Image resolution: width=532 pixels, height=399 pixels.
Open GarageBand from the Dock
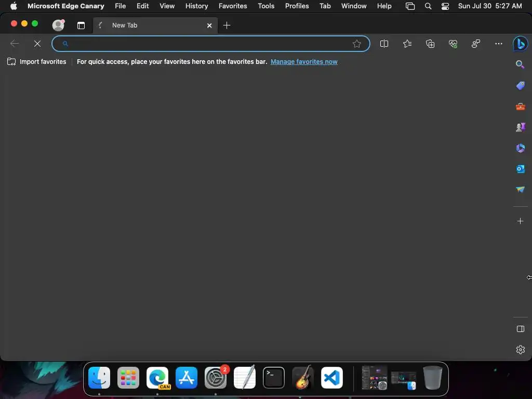click(303, 378)
